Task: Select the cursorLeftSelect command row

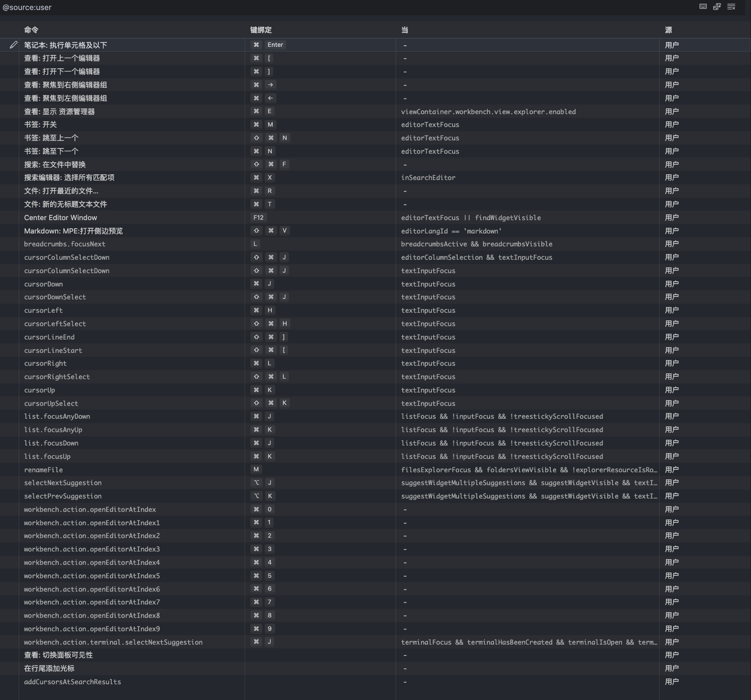Action: tap(375, 324)
